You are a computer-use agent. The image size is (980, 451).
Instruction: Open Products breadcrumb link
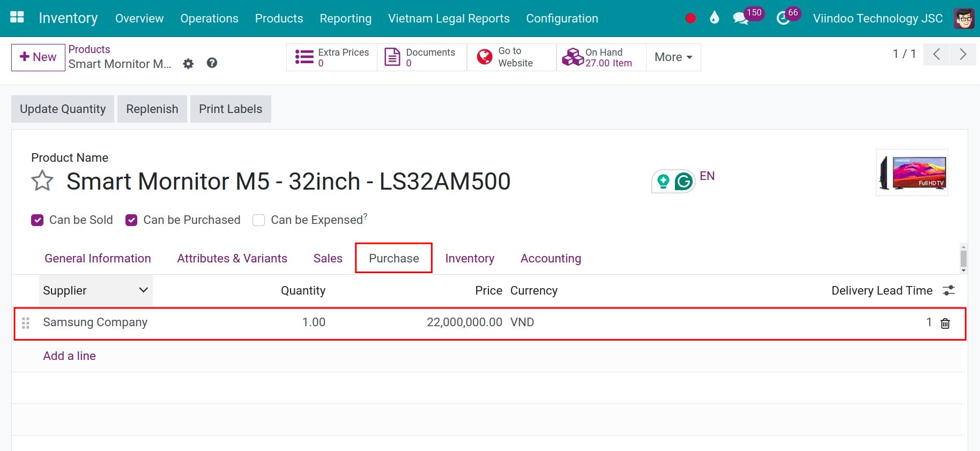click(89, 49)
